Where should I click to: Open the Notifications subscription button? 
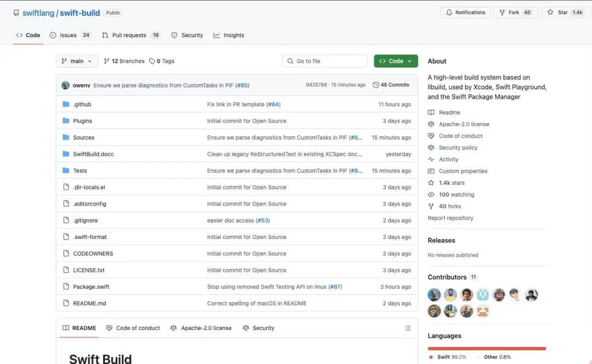[x=465, y=13]
